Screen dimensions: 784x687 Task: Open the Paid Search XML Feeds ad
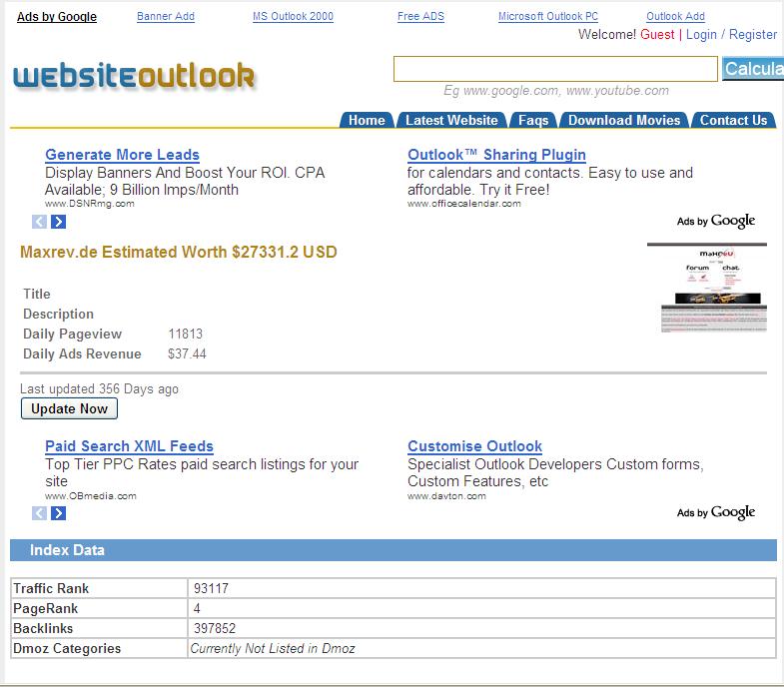[x=129, y=446]
